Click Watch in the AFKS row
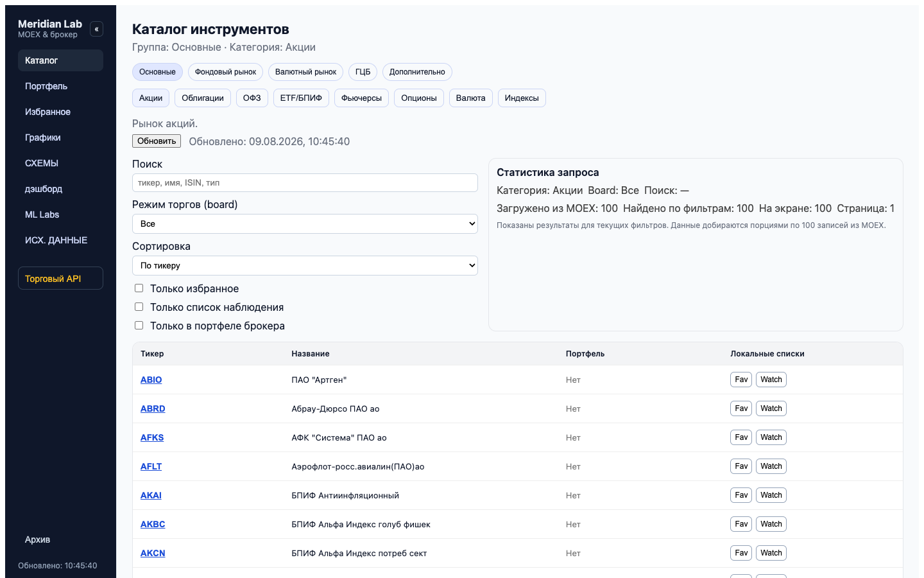The width and height of the screenshot is (924, 578). pyautogui.click(x=771, y=437)
